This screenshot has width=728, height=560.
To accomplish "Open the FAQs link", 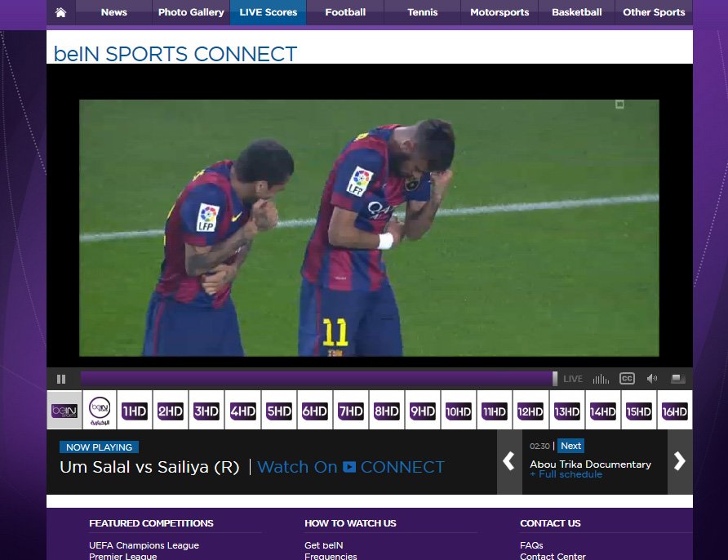I will pyautogui.click(x=531, y=545).
